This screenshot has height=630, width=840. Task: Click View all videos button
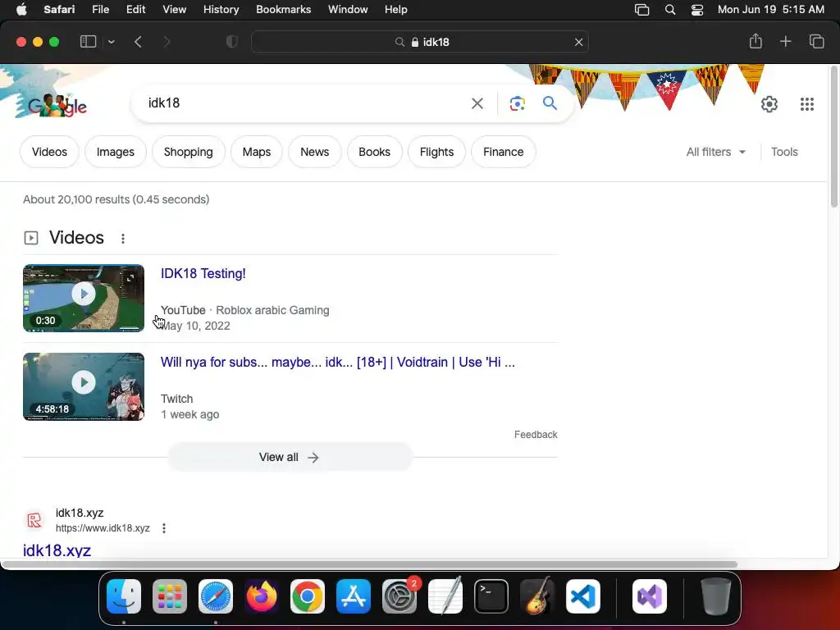(x=290, y=457)
